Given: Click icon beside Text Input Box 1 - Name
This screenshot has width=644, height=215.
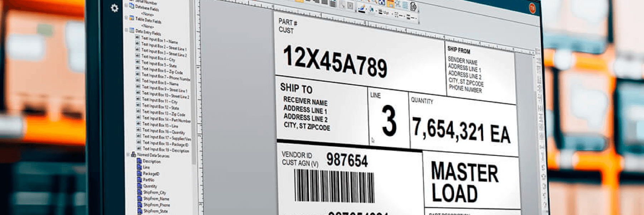Looking at the screenshot, I should point(137,37).
